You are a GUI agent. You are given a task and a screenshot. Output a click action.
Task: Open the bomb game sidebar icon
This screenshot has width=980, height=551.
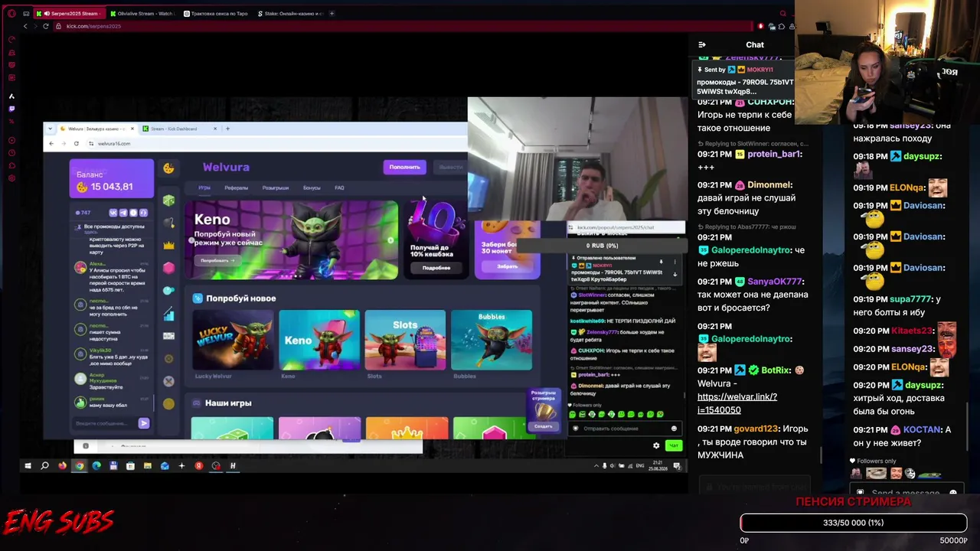pos(168,223)
